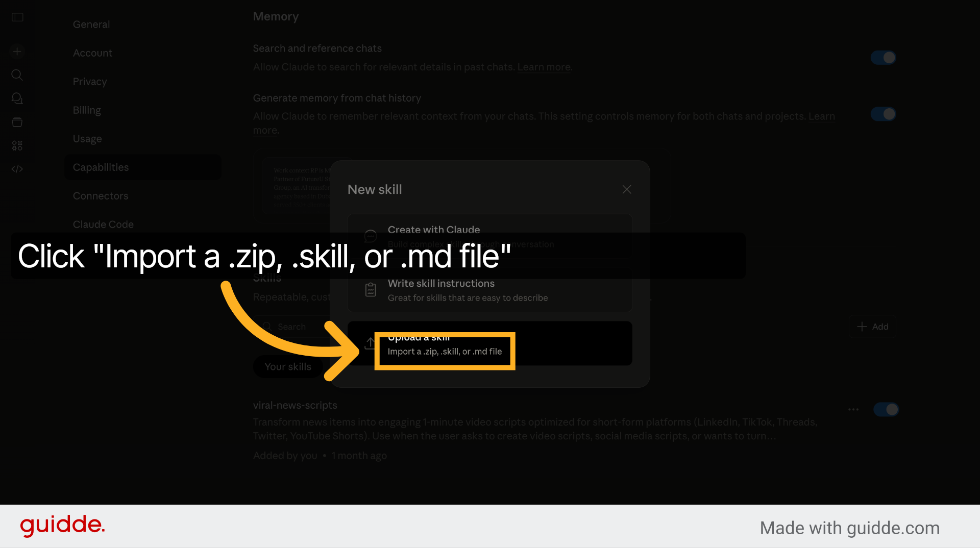Choose Write skill instructions option
The height and width of the screenshot is (548, 980).
[x=490, y=290]
